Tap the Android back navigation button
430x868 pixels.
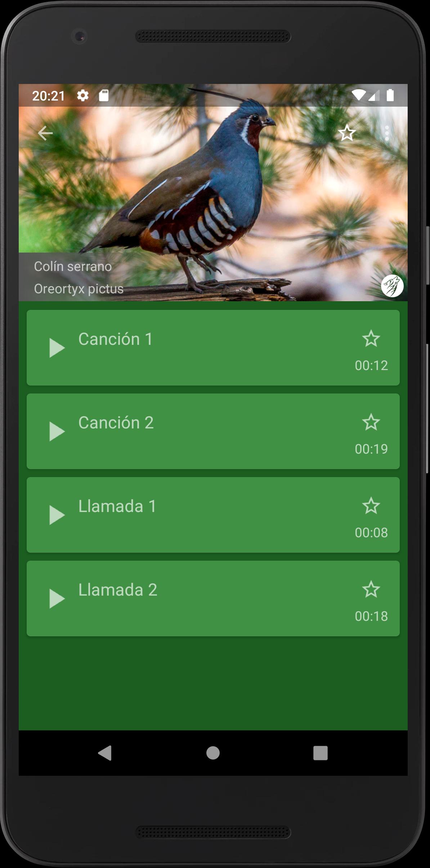105,753
